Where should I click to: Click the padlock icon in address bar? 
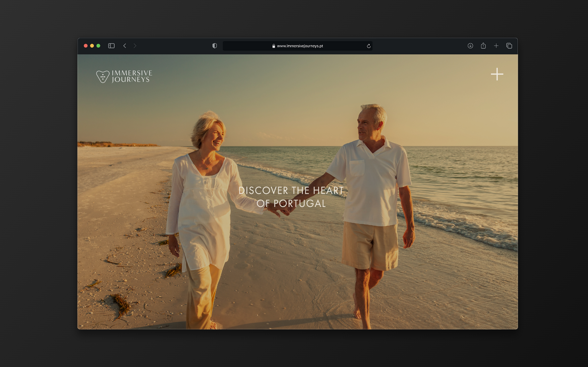pos(274,46)
